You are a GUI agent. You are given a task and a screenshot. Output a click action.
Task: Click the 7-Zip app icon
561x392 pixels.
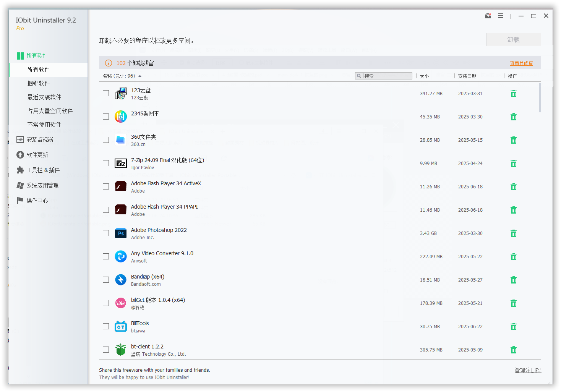(121, 164)
